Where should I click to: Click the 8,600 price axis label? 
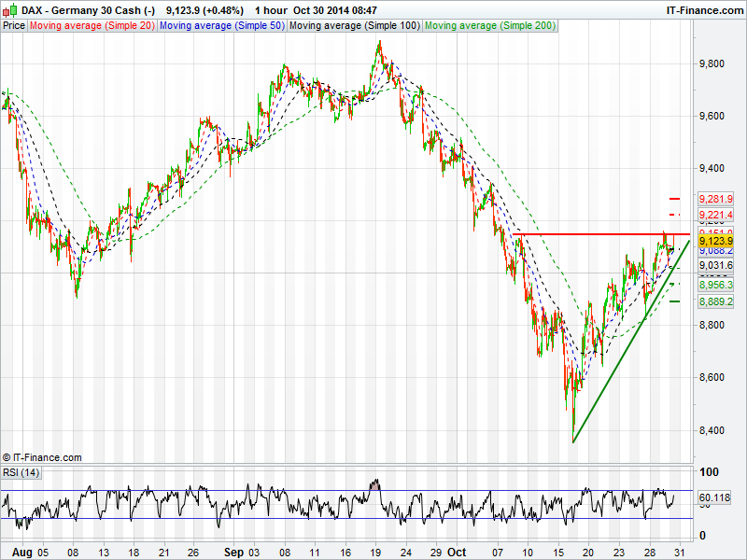point(712,378)
